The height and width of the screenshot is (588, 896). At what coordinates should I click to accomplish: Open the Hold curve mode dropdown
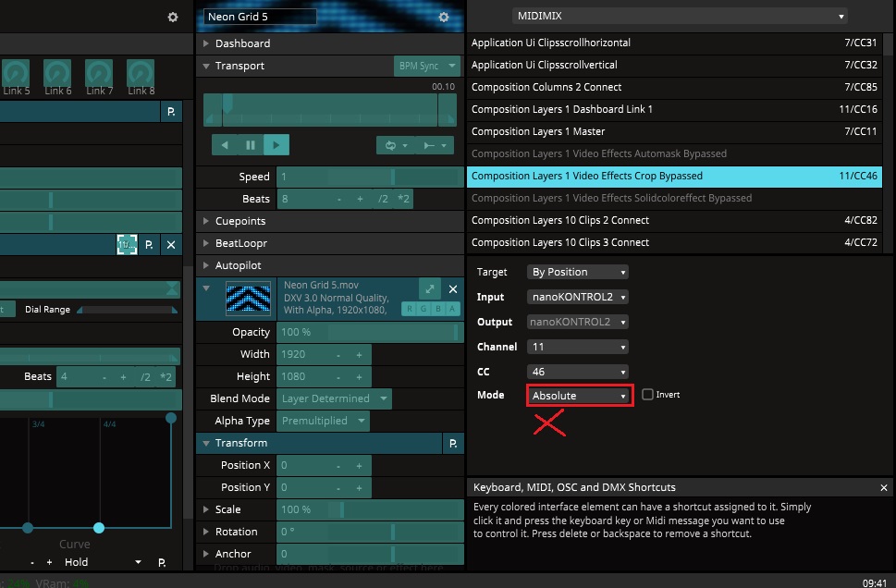102,562
